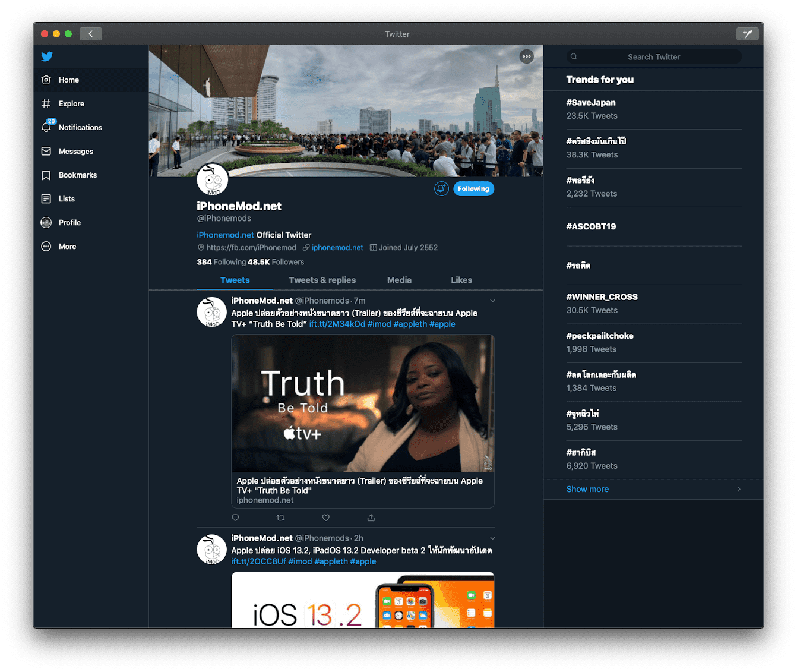This screenshot has width=797, height=672.
Task: Like the Truth Be Told tweet
Action: [x=325, y=518]
